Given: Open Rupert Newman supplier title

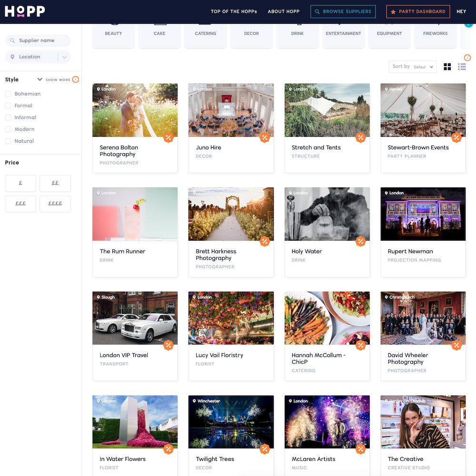Looking at the screenshot, I should [410, 252].
